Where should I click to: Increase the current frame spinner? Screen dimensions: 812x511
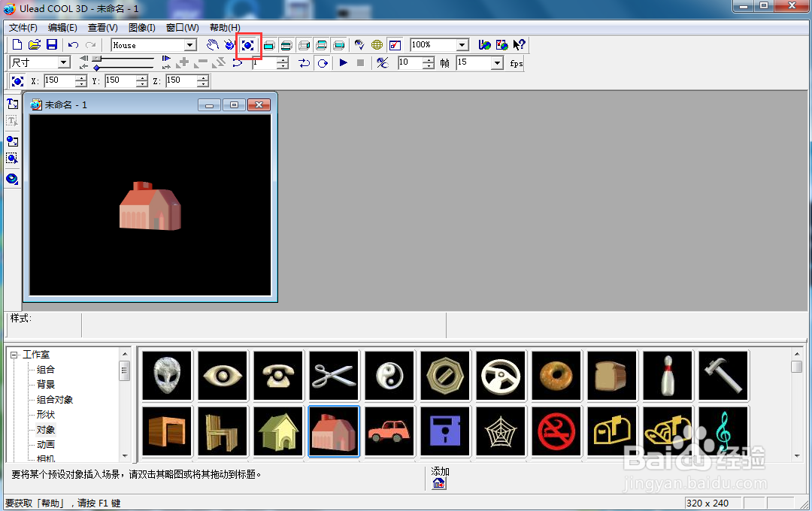pyautogui.click(x=282, y=60)
